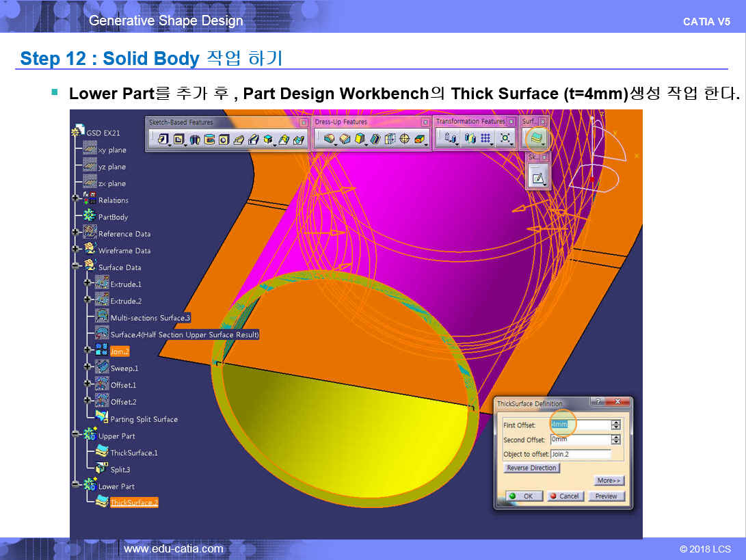Select ThickSurface.1 in the tree

pyautogui.click(x=134, y=453)
